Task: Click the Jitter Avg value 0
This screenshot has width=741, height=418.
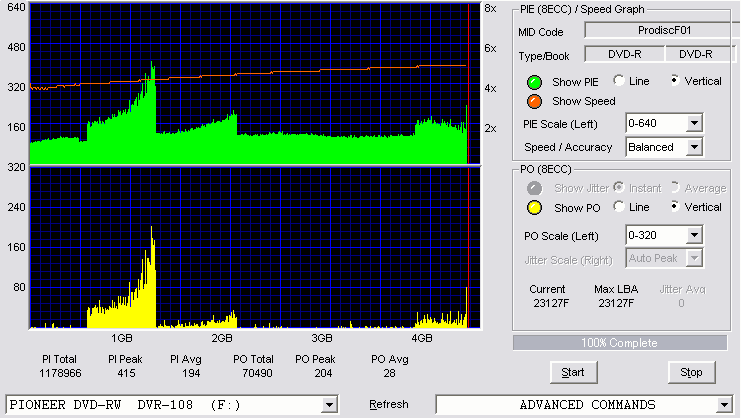Action: tap(681, 303)
